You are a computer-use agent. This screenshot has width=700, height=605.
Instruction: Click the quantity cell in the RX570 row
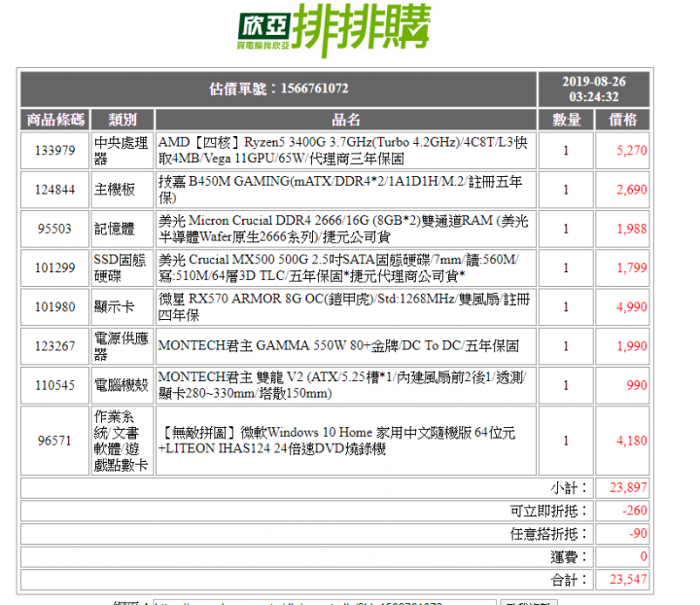coord(566,307)
